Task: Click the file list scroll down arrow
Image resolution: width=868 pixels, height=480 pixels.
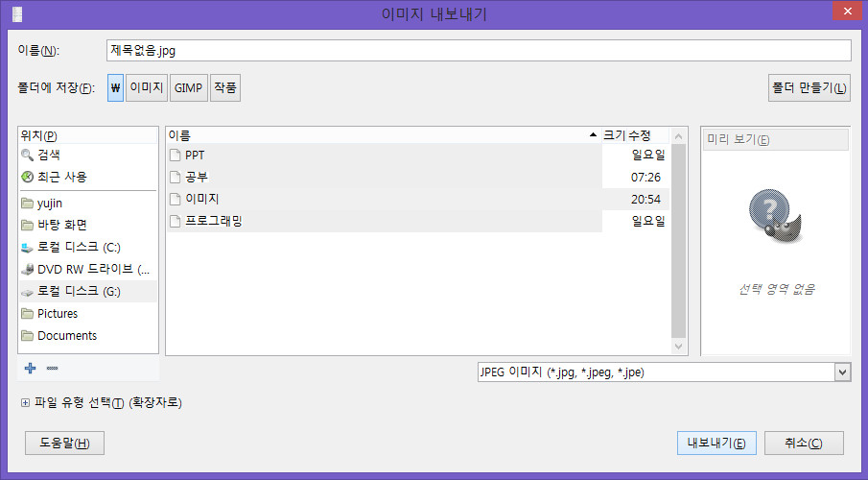Action: coord(679,347)
